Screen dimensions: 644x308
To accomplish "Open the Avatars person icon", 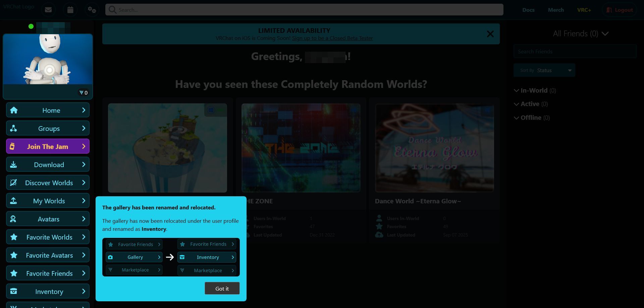I will pyautogui.click(x=13, y=219).
